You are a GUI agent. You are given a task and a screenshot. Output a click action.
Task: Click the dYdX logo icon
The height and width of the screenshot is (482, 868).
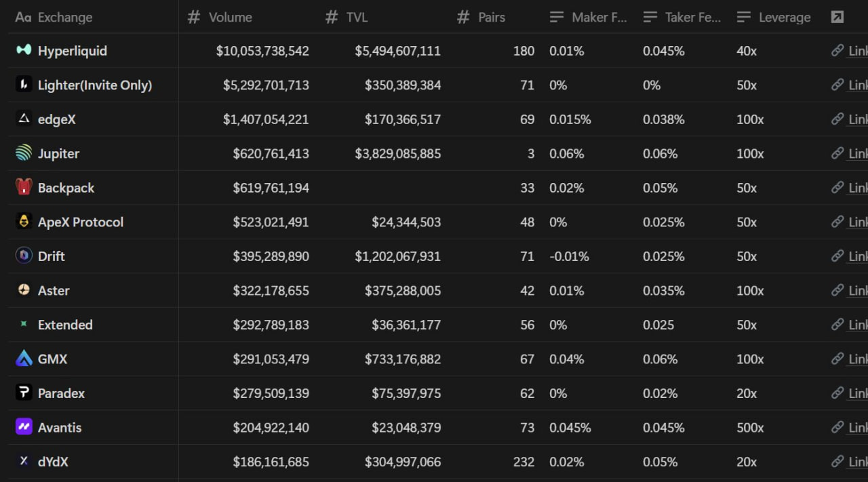tap(24, 462)
